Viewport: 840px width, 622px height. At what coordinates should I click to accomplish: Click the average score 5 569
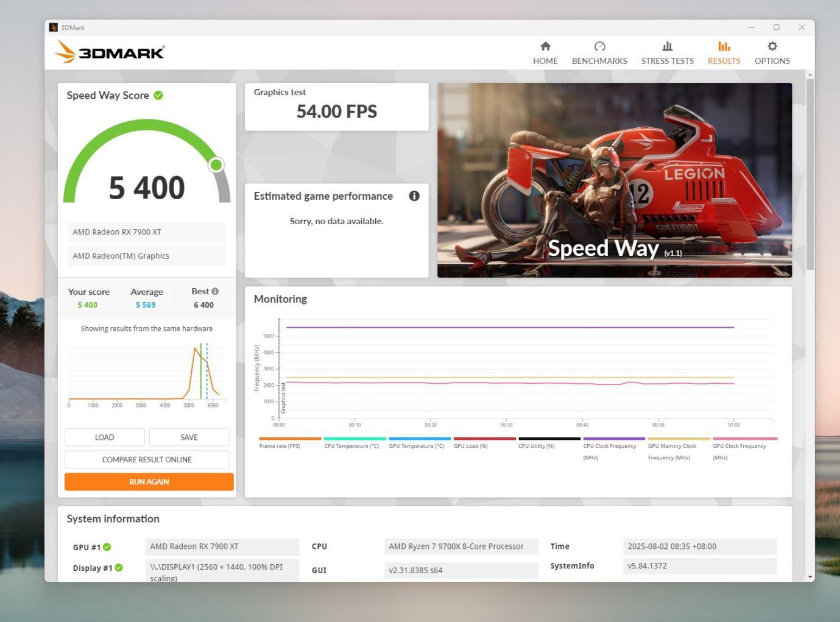(x=146, y=305)
